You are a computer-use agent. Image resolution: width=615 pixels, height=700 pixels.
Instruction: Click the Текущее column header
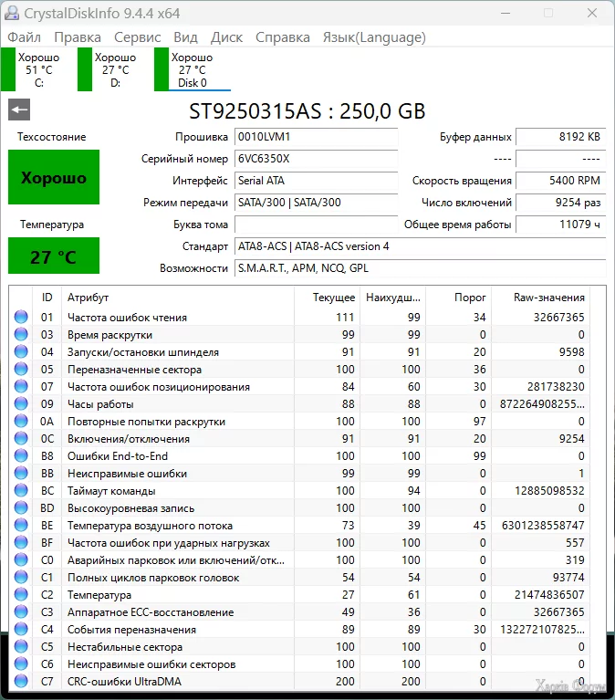pos(328,298)
